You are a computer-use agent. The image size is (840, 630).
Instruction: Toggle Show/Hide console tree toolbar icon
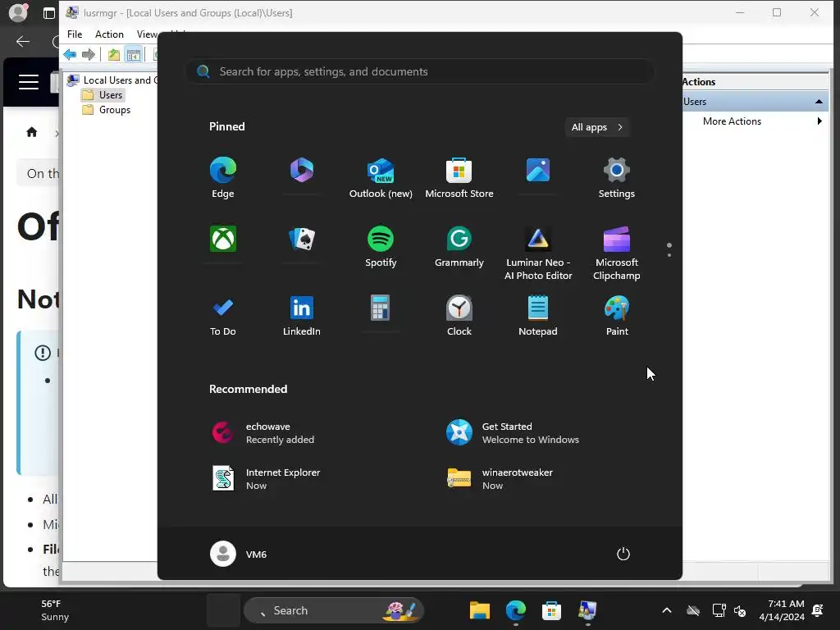(134, 54)
